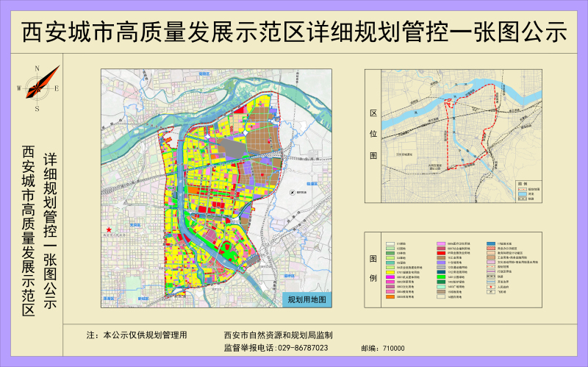This screenshot has width=588, height=367.
Task: Click the red star government marker on main map
Action: [109, 229]
